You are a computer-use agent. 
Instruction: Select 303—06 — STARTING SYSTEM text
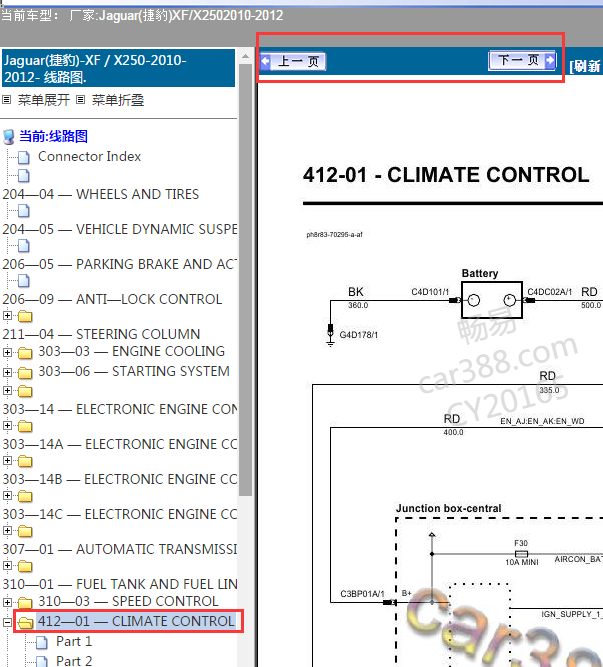coord(134,371)
